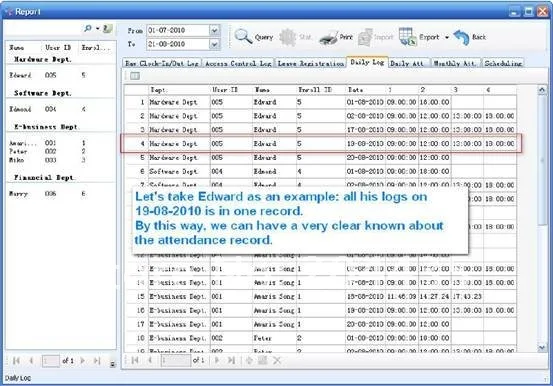Screen dimensions: 553x386
Task: Click the Import document icon
Action: [365, 37]
